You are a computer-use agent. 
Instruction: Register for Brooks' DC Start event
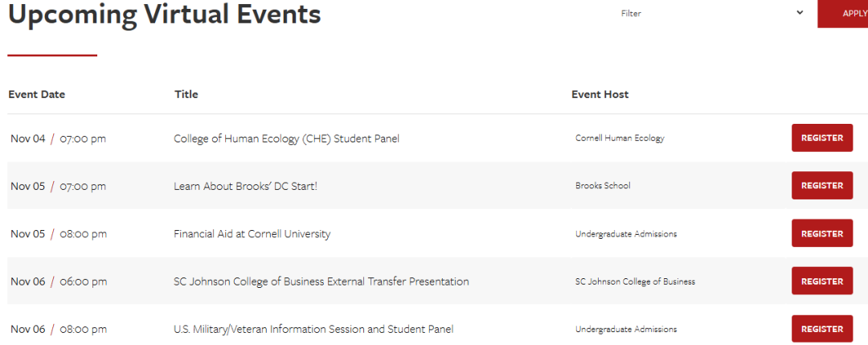821,186
